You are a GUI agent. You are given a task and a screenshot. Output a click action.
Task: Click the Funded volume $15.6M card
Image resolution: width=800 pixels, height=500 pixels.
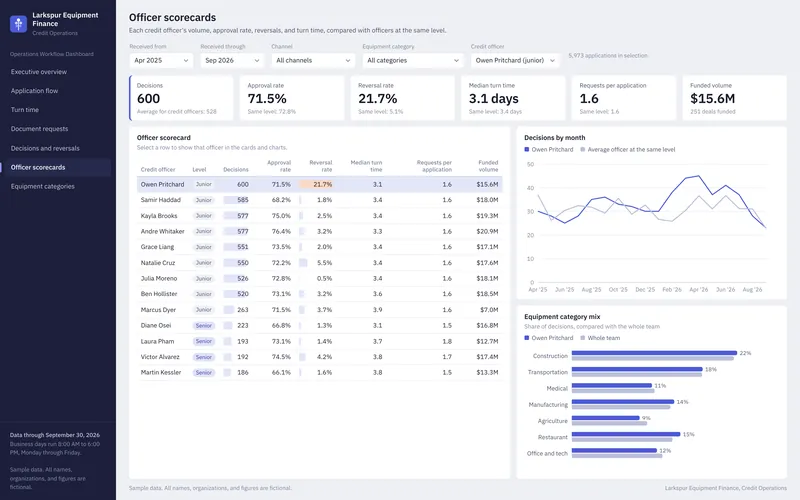(x=735, y=98)
